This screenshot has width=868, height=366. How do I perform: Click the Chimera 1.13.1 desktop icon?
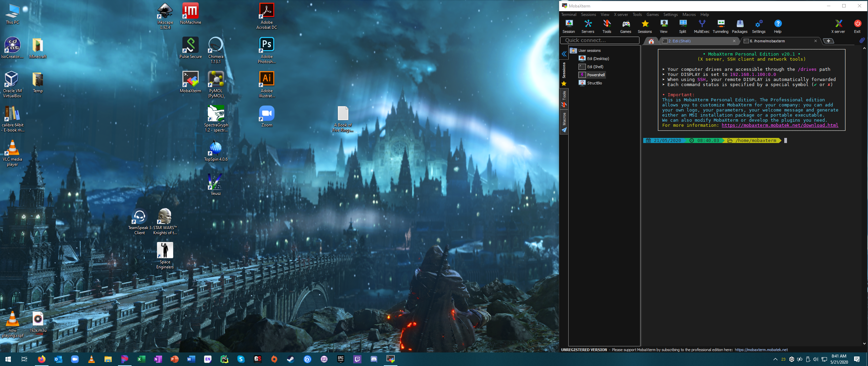(x=216, y=50)
